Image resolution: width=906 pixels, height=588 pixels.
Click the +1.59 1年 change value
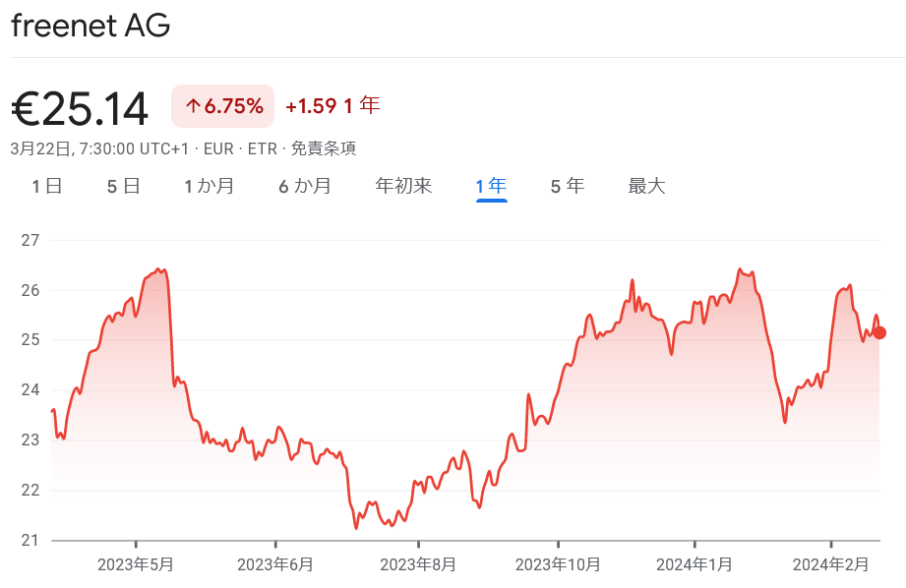pyautogui.click(x=331, y=104)
